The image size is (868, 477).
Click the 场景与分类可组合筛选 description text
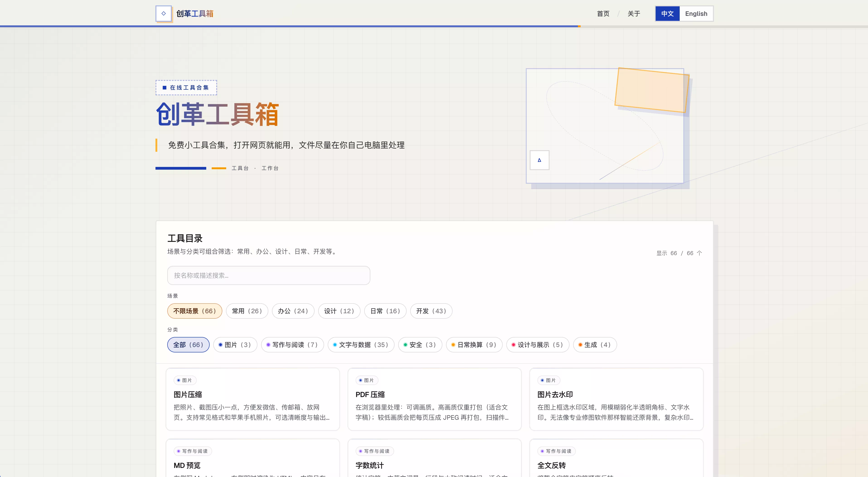(x=253, y=252)
